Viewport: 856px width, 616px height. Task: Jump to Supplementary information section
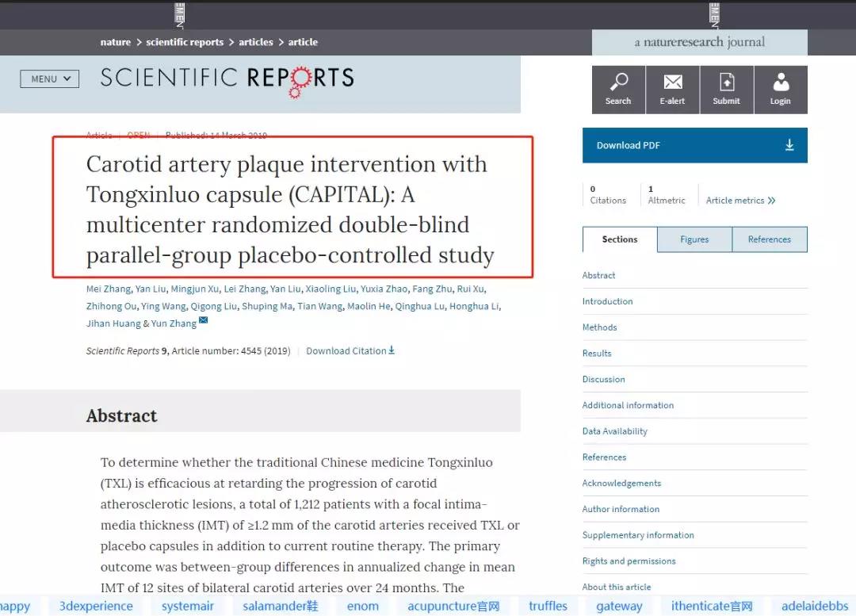pos(638,535)
